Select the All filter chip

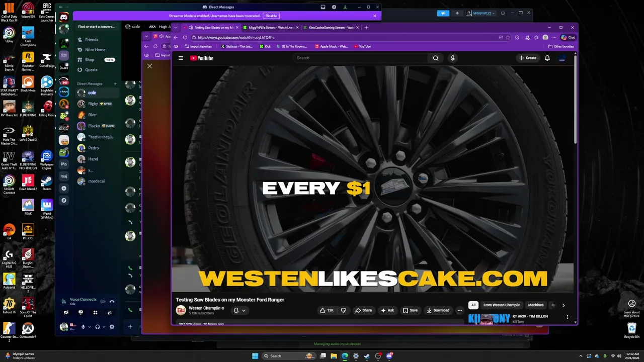click(x=473, y=305)
